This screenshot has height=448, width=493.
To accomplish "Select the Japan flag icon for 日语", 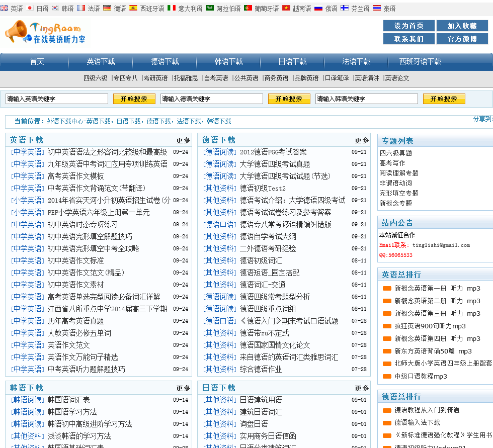I will pos(30,8).
